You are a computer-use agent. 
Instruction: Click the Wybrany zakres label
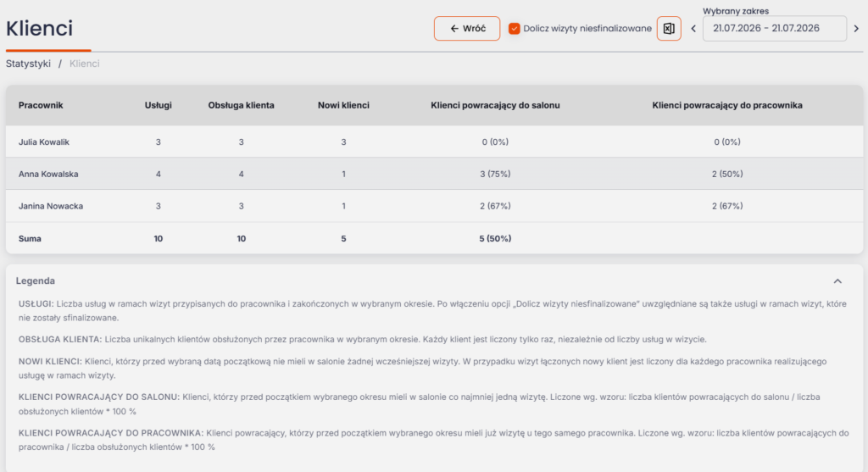(736, 10)
